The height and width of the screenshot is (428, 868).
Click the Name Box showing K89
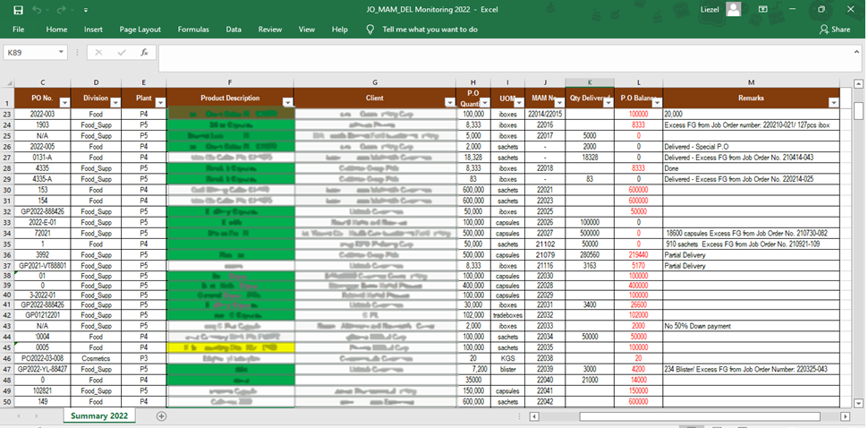point(30,53)
